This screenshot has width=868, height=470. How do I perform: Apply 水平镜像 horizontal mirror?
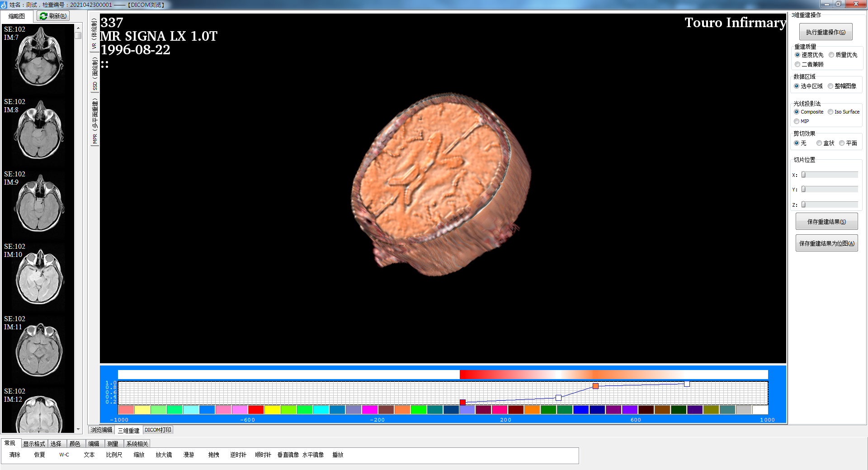tap(313, 455)
